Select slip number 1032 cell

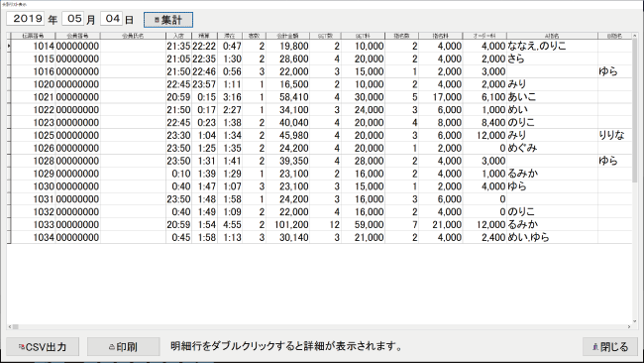pyautogui.click(x=33, y=211)
